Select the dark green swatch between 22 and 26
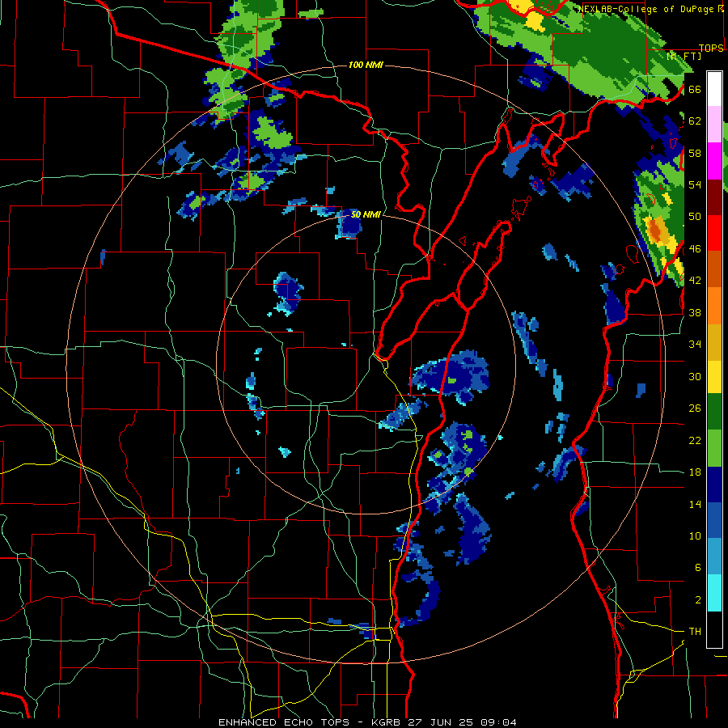The height and width of the screenshot is (728, 728). tap(714, 412)
